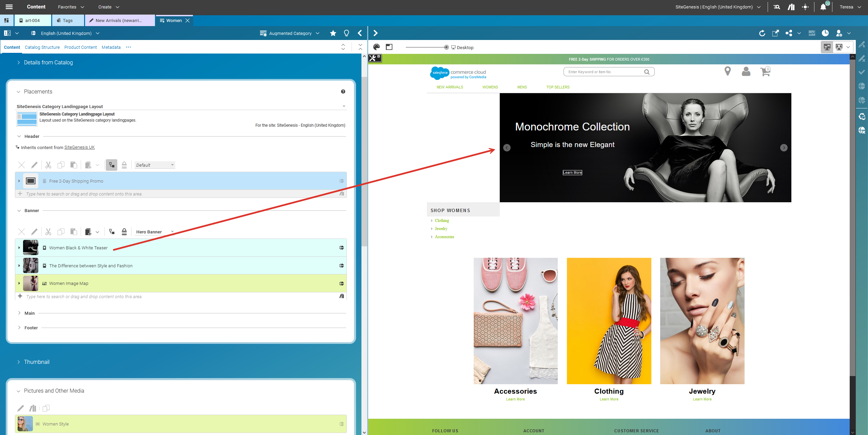Switch to the Catalog Structure tab
The height and width of the screenshot is (435, 868).
tap(42, 47)
